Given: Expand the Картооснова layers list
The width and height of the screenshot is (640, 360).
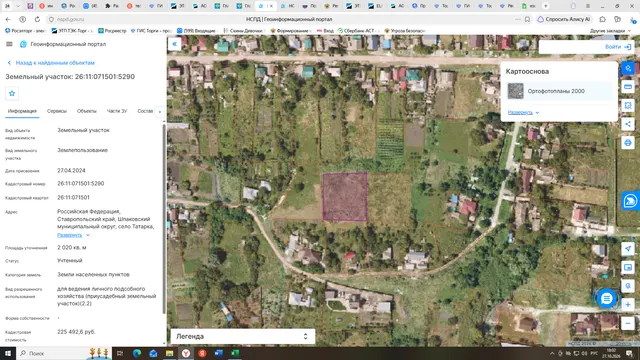Looking at the screenshot, I should [523, 112].
